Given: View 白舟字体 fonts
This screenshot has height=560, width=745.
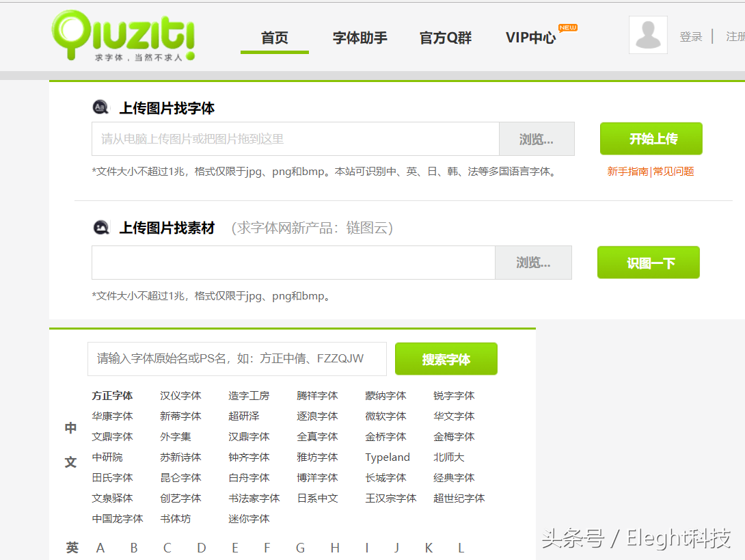Looking at the screenshot, I should point(249,477).
